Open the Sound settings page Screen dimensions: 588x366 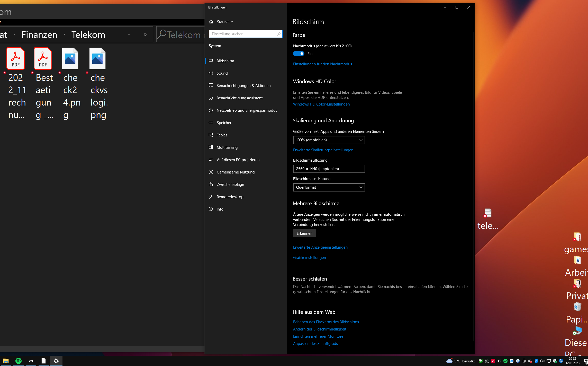pos(222,73)
